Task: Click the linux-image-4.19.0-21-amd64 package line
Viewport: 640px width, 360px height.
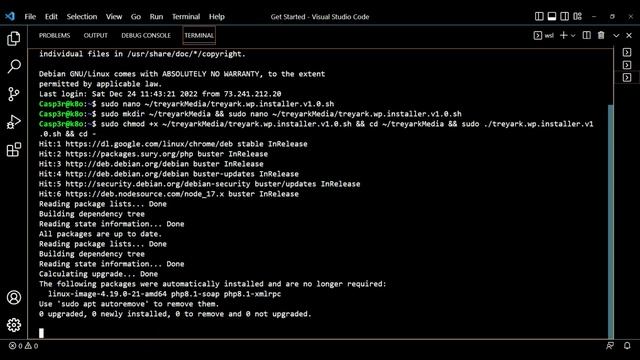Action: tap(164, 294)
